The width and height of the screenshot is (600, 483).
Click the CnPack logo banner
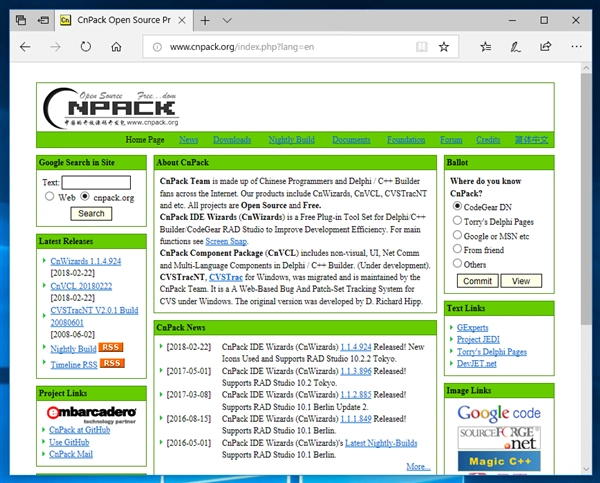click(x=111, y=108)
